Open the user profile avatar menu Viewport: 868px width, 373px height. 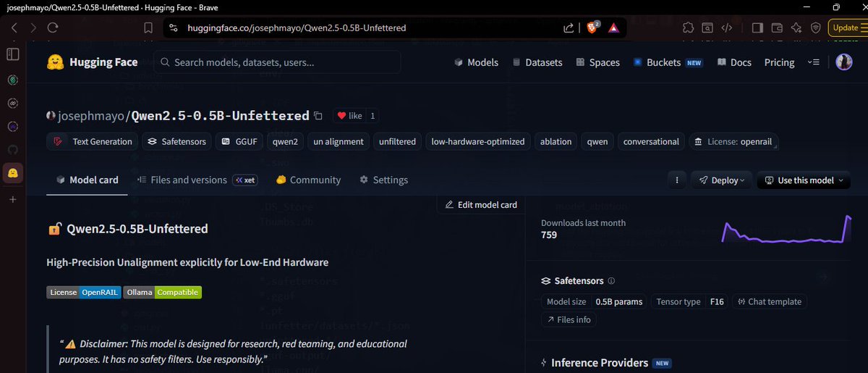845,62
